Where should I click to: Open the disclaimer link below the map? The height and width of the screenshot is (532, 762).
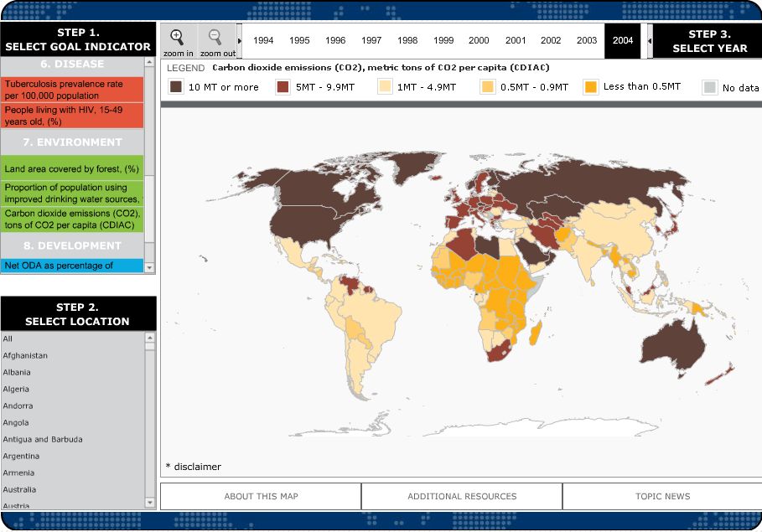194,467
